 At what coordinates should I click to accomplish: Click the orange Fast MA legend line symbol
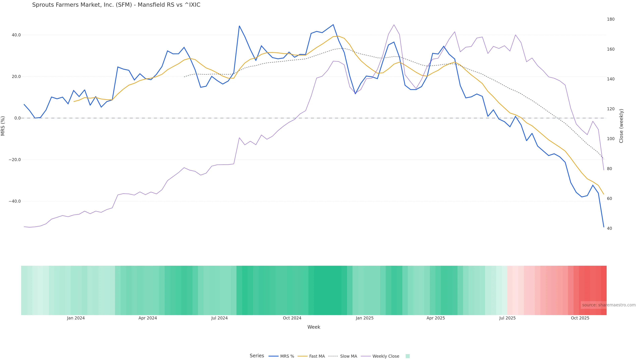point(303,356)
